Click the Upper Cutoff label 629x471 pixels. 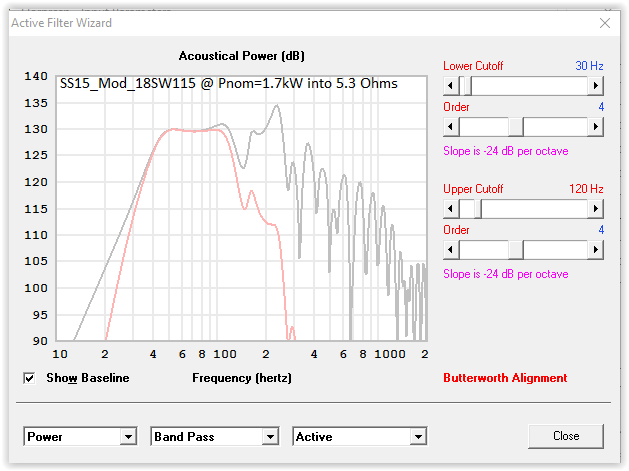pos(473,189)
